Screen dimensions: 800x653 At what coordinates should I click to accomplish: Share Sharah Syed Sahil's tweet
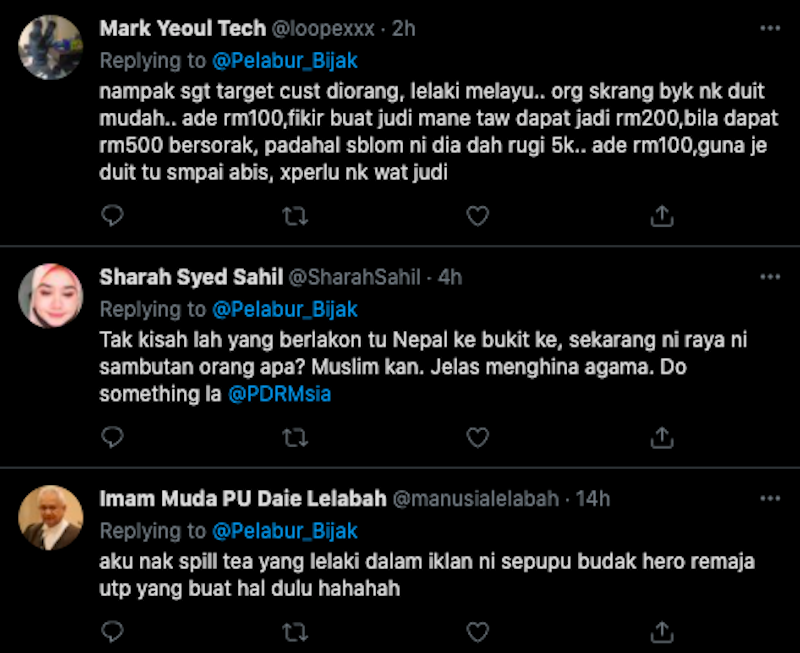tap(661, 437)
